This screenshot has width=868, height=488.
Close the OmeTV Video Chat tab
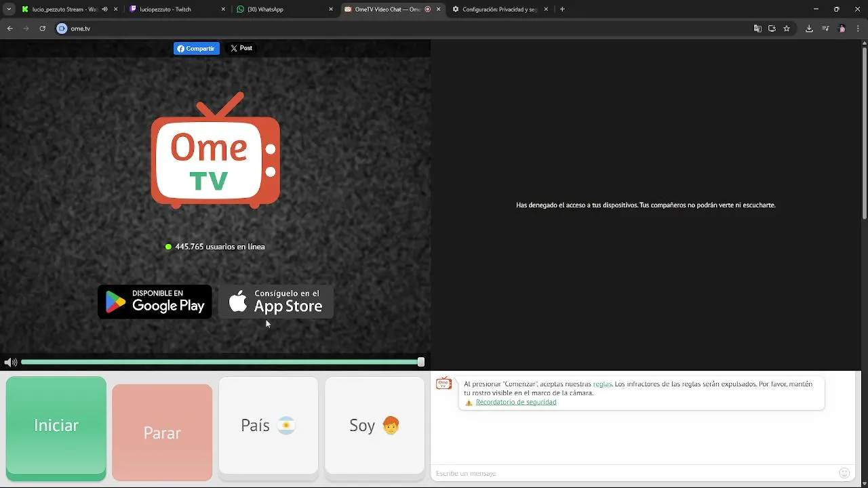(439, 9)
